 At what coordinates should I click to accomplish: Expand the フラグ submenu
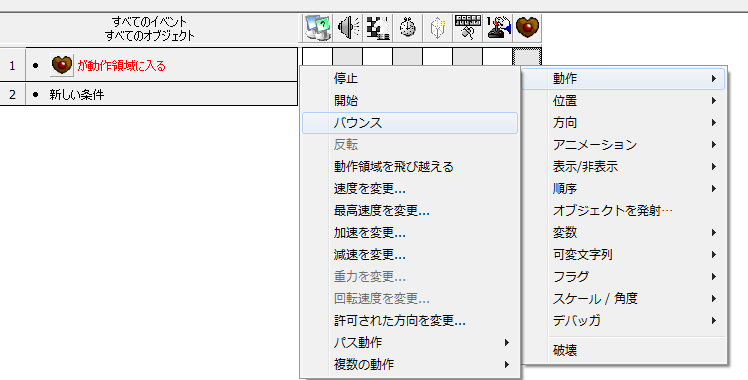[x=623, y=277]
